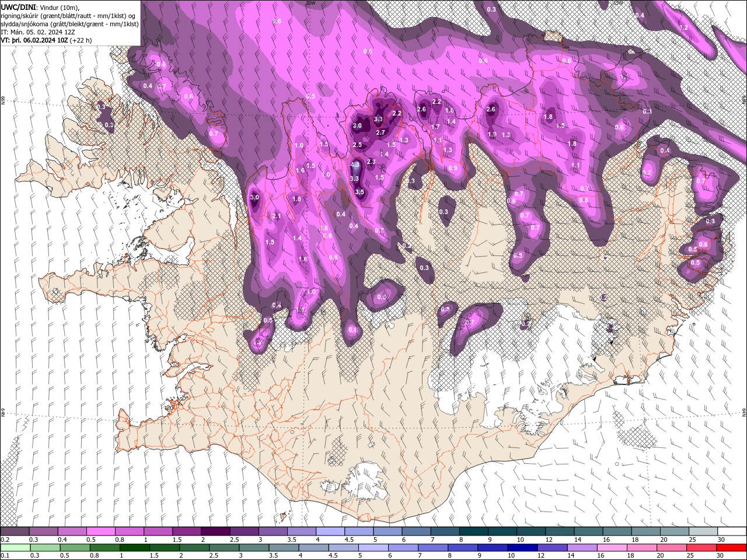Click the 15W longitude label
Image resolution: width=747 pixels, height=560 pixels.
[x=619, y=3]
